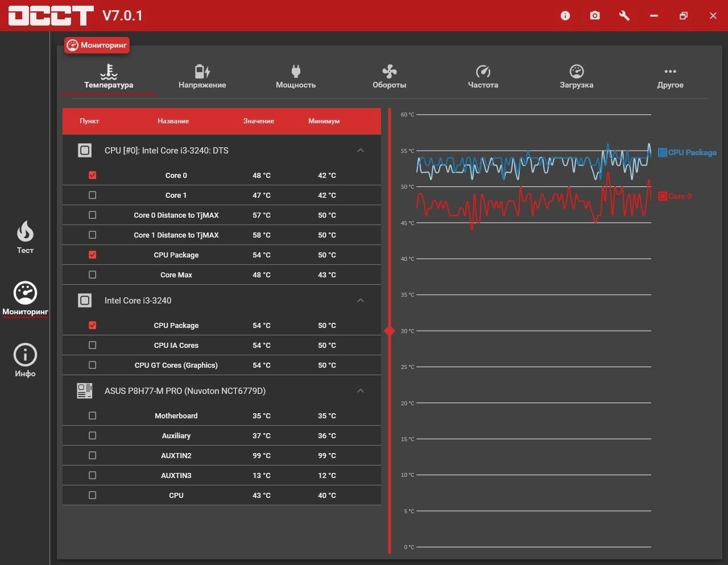Viewport: 728px width, 565px height.
Task: Check the AUXTIN3 checkbox
Action: click(x=93, y=475)
